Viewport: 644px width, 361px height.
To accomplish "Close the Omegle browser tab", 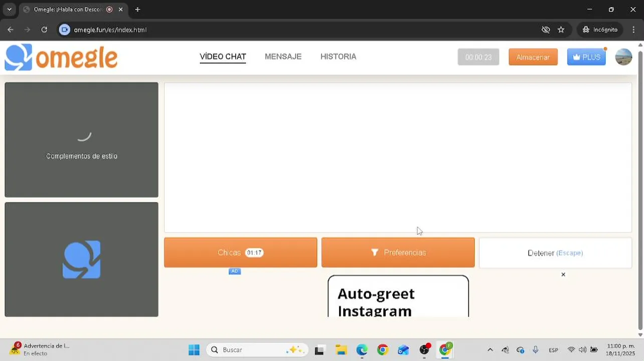I will click(x=120, y=9).
